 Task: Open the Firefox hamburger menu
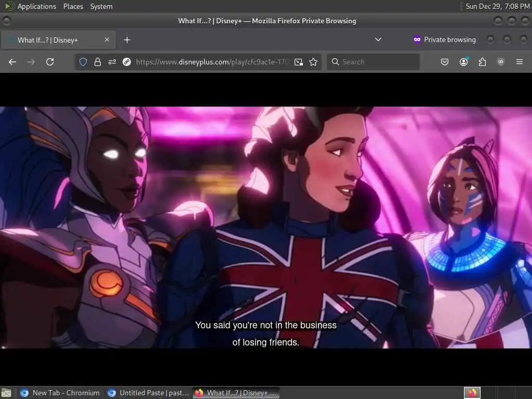coord(519,62)
